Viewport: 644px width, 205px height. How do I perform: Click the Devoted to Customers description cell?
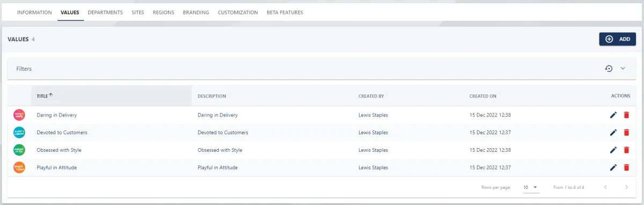(x=223, y=133)
